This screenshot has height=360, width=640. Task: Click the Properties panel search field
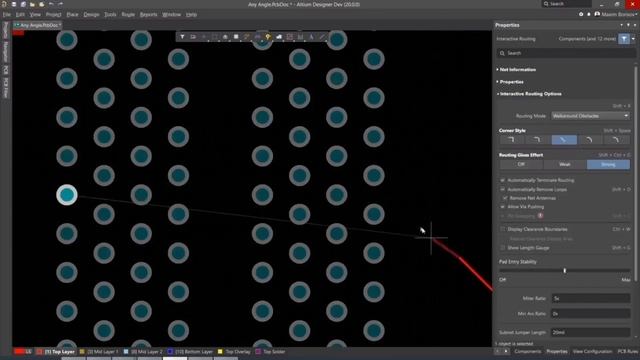click(x=566, y=53)
